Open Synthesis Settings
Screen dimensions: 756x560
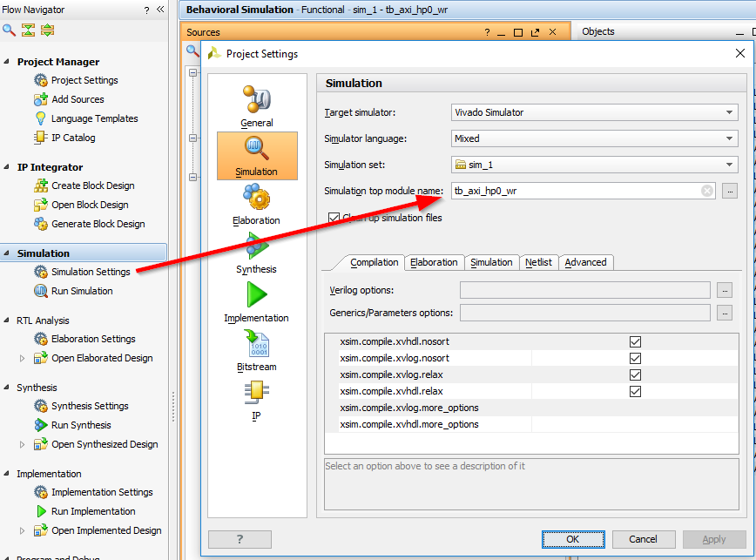coord(90,406)
